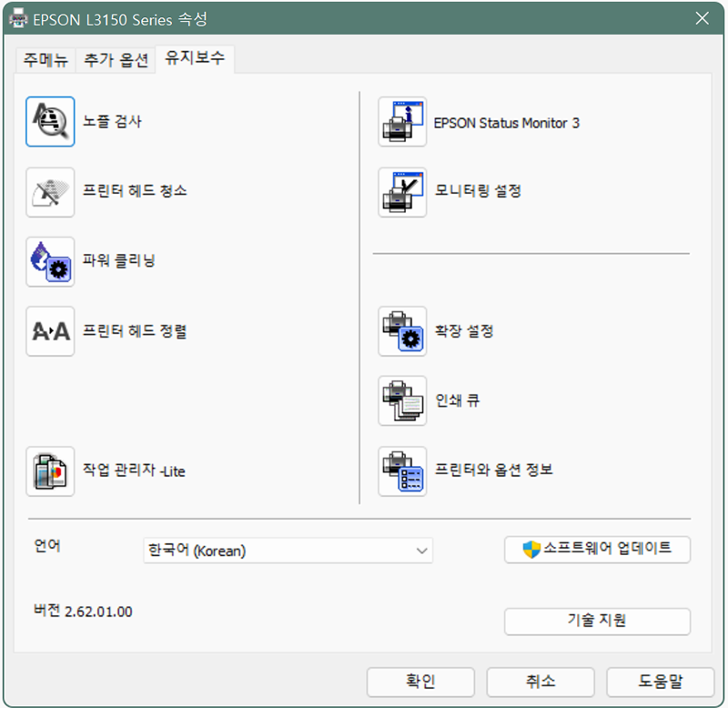Click the 인쇄 큐 label text
Viewport: 728px width, 708px height.
(x=457, y=400)
